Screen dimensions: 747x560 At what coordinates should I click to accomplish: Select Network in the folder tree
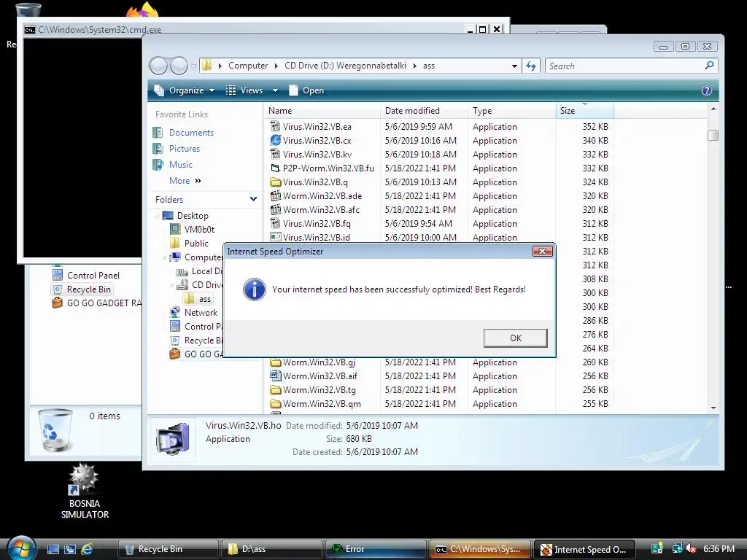point(201,313)
